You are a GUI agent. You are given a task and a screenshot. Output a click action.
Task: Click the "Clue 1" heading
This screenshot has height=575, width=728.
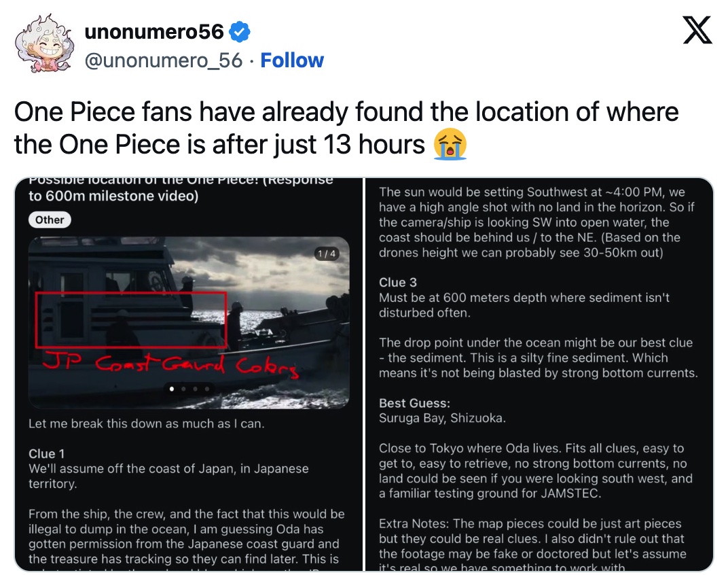point(46,454)
